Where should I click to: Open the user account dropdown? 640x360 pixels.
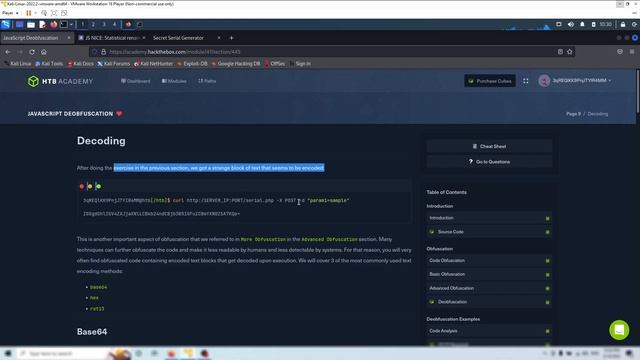tap(575, 81)
